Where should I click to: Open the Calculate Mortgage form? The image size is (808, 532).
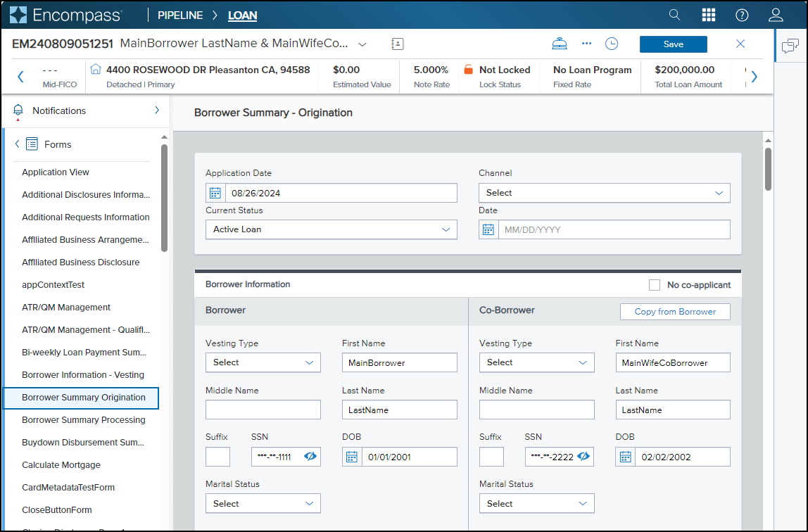61,465
